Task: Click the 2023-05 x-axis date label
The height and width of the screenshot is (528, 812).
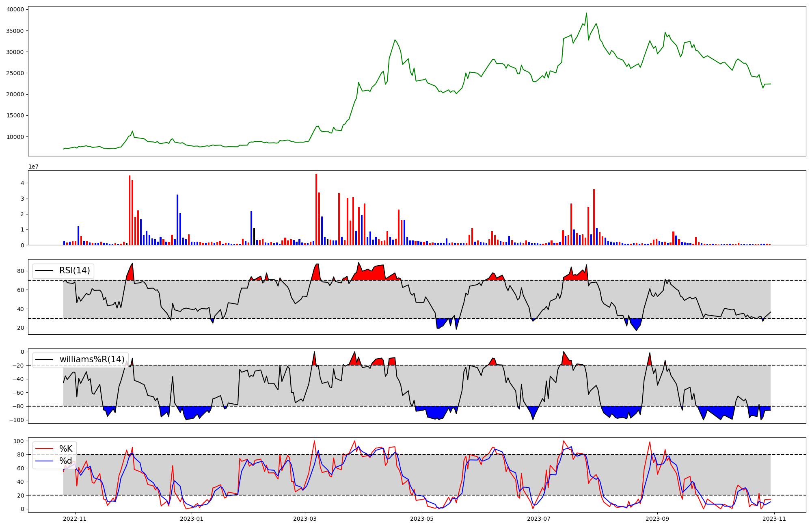Action: click(x=422, y=519)
